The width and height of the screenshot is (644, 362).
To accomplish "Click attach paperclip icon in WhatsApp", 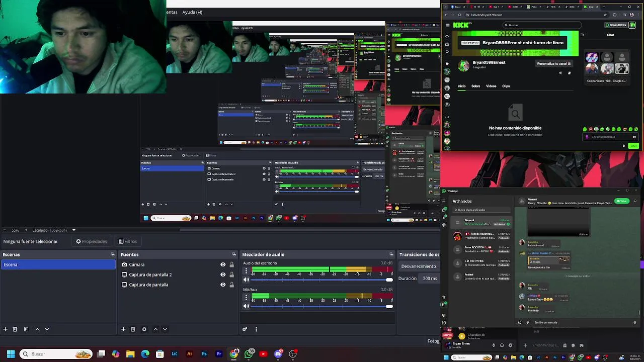I will (528, 322).
